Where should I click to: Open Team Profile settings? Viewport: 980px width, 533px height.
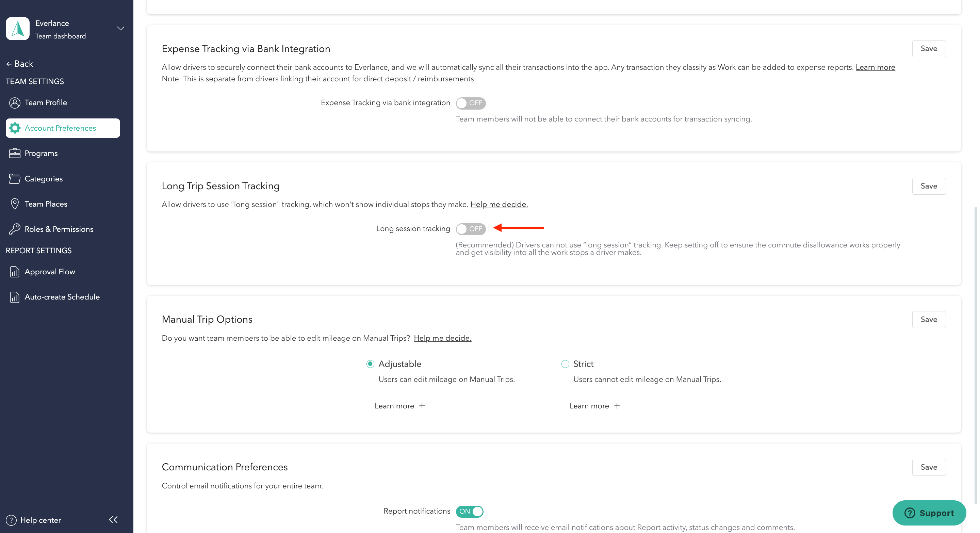[45, 102]
